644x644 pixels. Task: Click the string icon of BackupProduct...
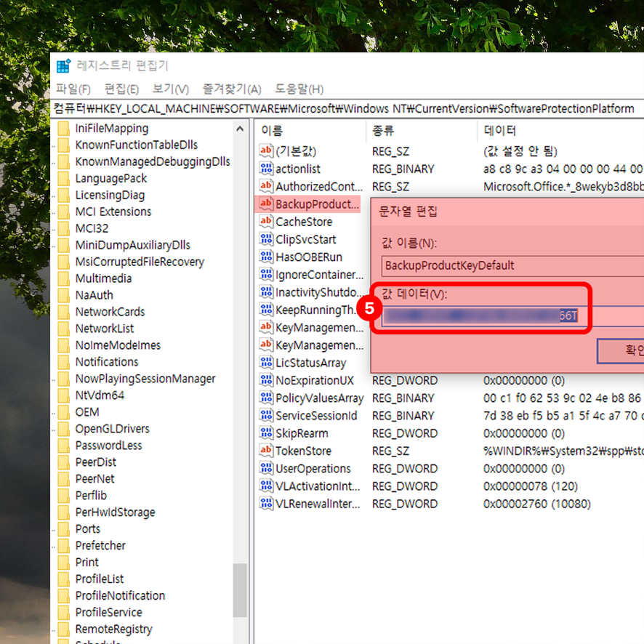[x=266, y=204]
